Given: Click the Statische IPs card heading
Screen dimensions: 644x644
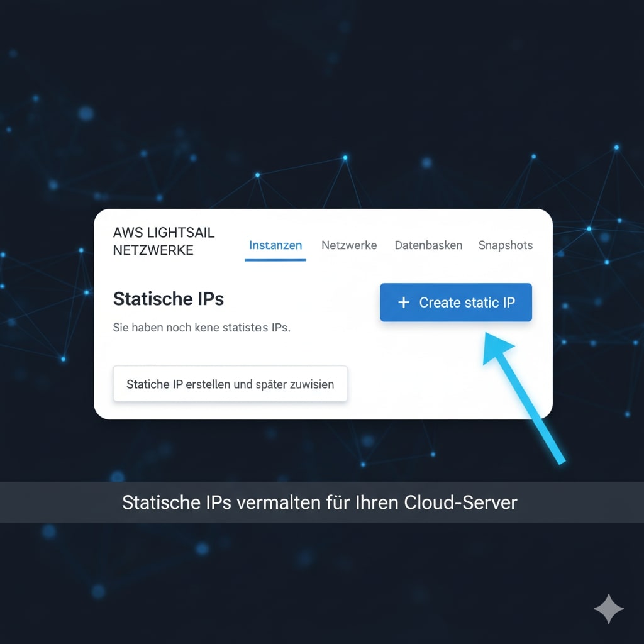Looking at the screenshot, I should tap(168, 299).
